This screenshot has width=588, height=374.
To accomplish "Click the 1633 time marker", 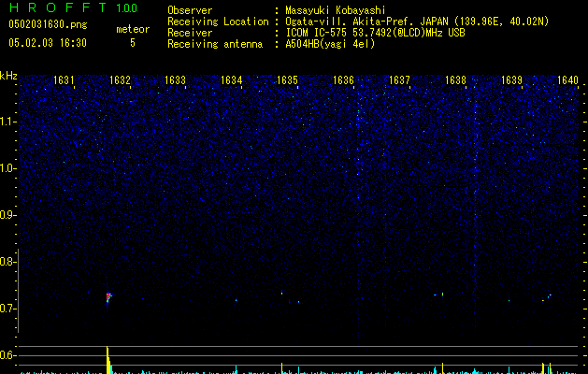I will click(x=176, y=80).
